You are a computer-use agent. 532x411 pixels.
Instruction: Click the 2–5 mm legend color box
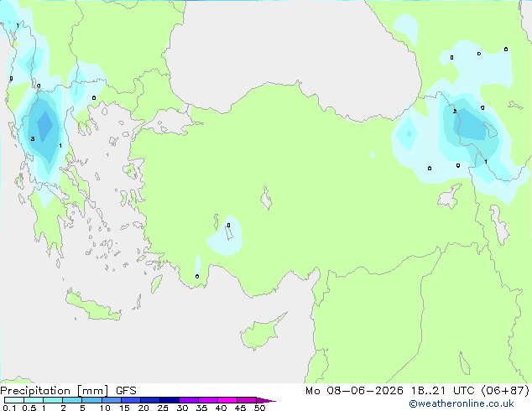pos(72,400)
